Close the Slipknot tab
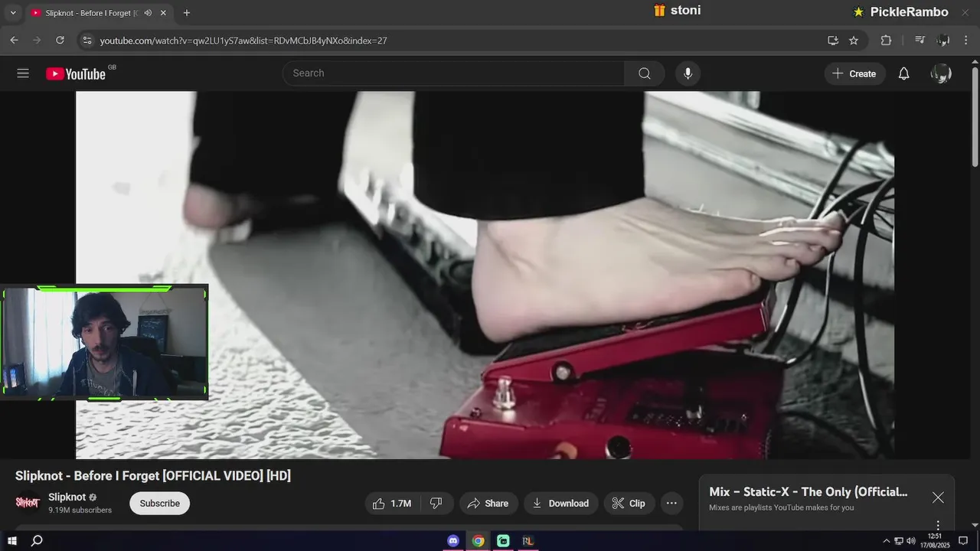 coord(163,13)
